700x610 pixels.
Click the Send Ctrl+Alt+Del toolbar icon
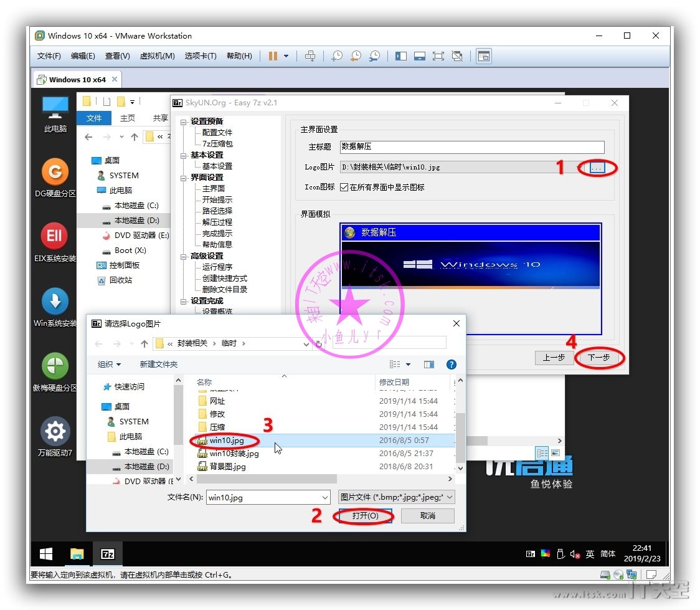[310, 56]
